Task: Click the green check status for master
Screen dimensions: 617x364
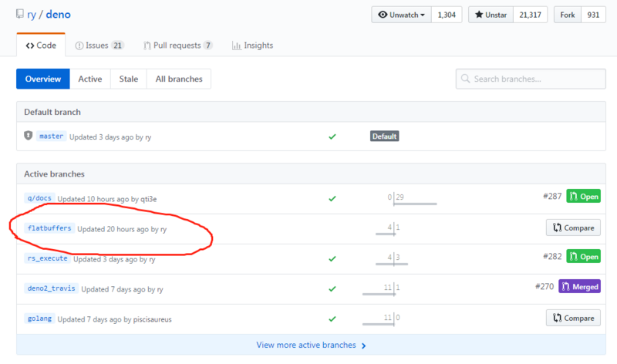Action: point(332,136)
